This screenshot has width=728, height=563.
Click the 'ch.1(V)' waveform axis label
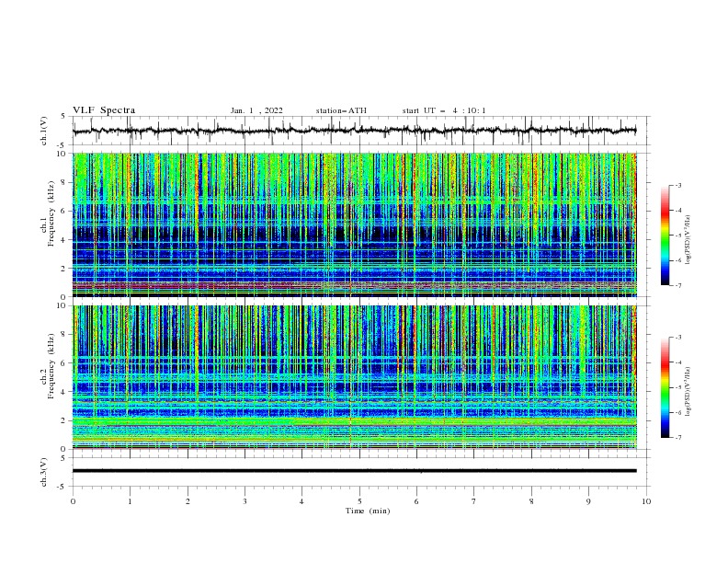(44, 131)
